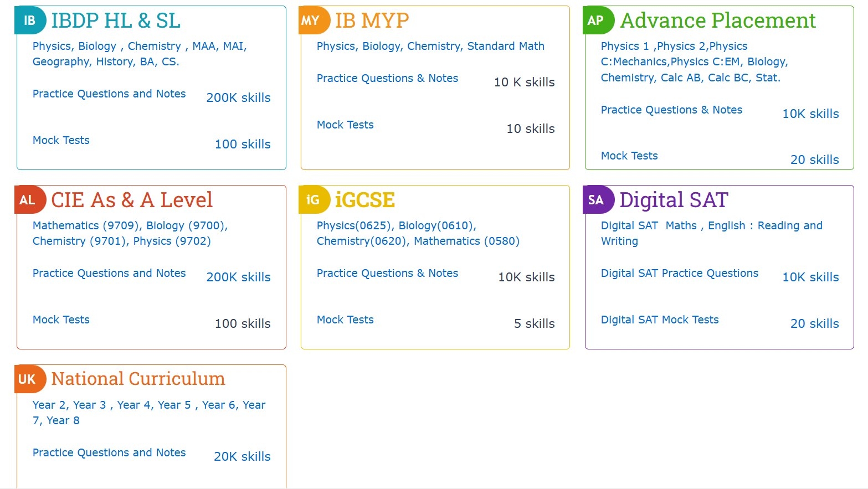Open Digital SAT Practice Questions

coord(680,273)
